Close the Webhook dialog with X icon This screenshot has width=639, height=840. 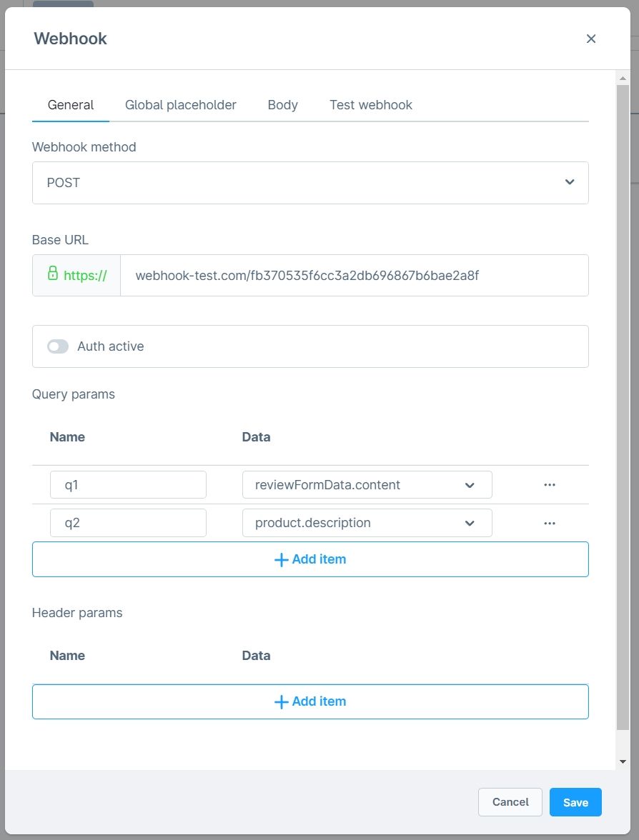point(590,39)
